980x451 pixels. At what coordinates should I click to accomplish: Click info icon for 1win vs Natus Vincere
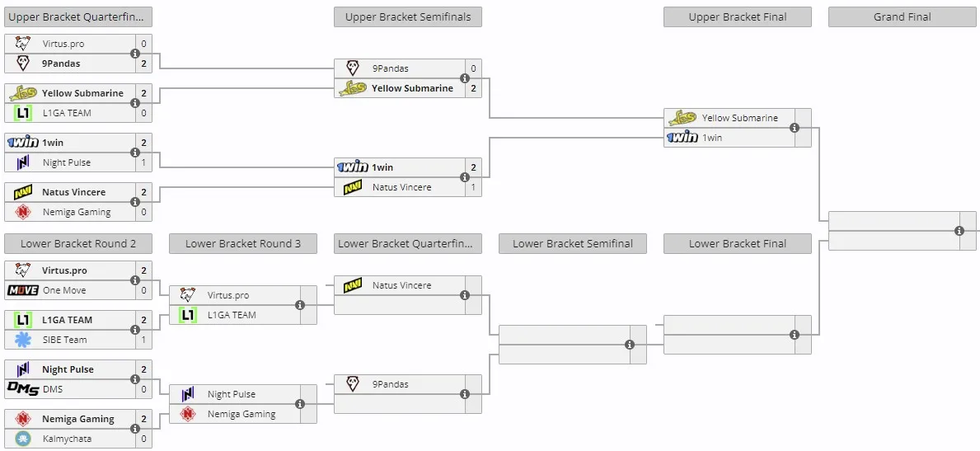464,177
